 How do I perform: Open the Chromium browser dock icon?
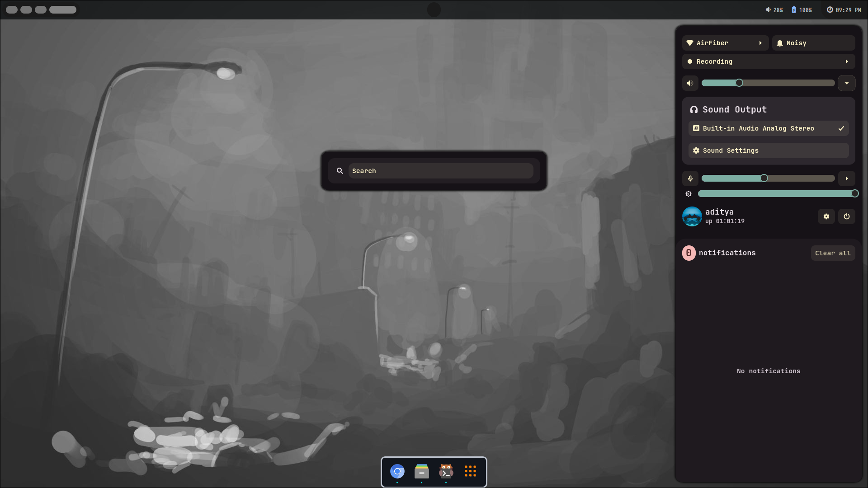pos(397,472)
